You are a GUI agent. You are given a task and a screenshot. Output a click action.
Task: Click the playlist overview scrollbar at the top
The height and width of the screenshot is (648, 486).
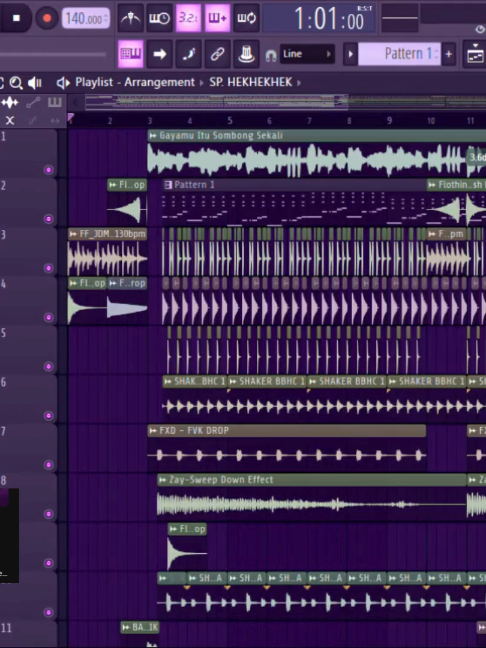pyautogui.click(x=285, y=102)
